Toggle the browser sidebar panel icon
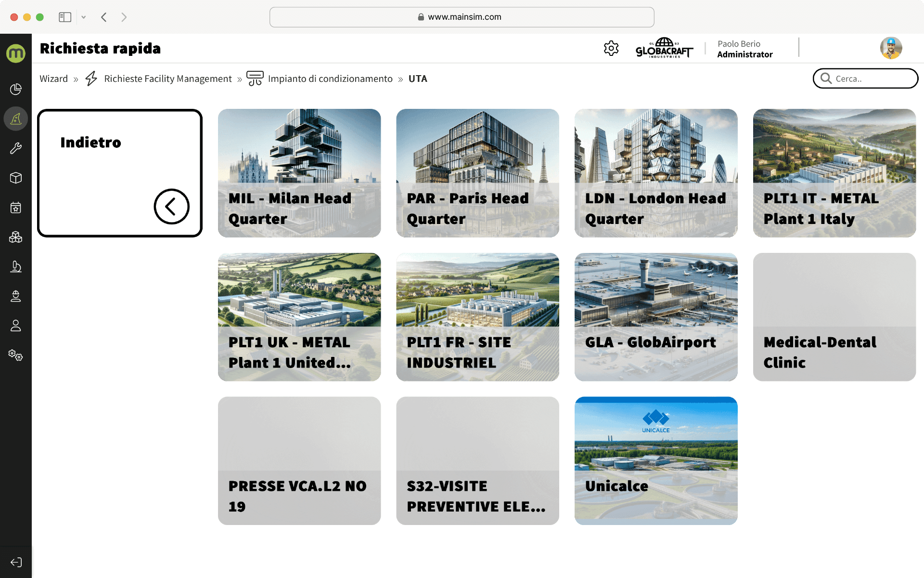 (65, 17)
